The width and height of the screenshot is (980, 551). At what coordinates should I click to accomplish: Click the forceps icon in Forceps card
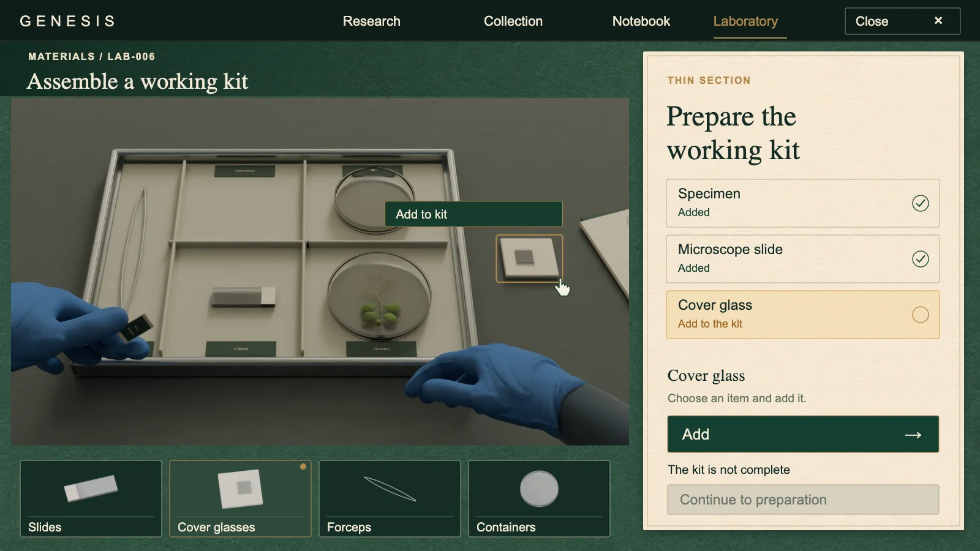coord(390,489)
